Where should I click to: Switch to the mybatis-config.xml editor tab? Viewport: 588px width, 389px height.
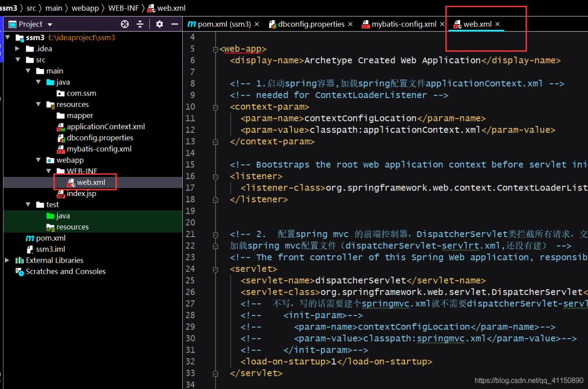[403, 24]
